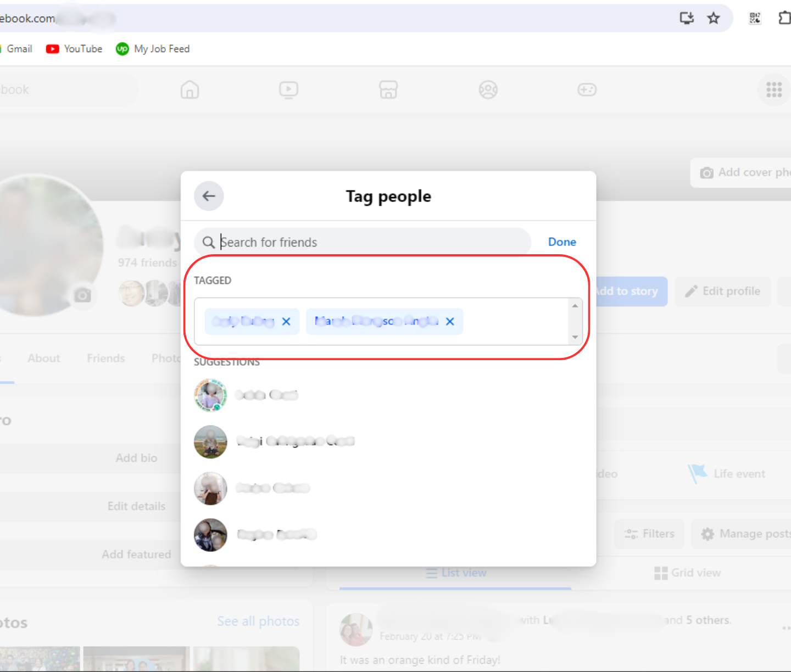This screenshot has width=791, height=672.
Task: Open Facebook Home from the nav bar
Action: (x=190, y=89)
